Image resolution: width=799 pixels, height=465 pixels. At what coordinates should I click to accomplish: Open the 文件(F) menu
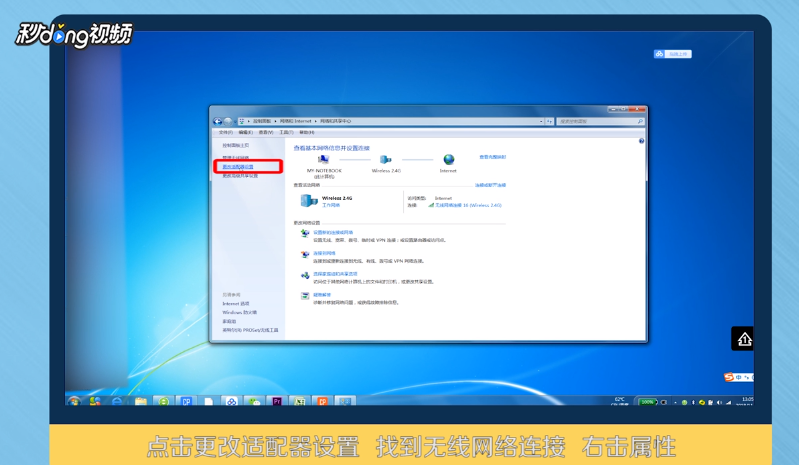[226, 132]
